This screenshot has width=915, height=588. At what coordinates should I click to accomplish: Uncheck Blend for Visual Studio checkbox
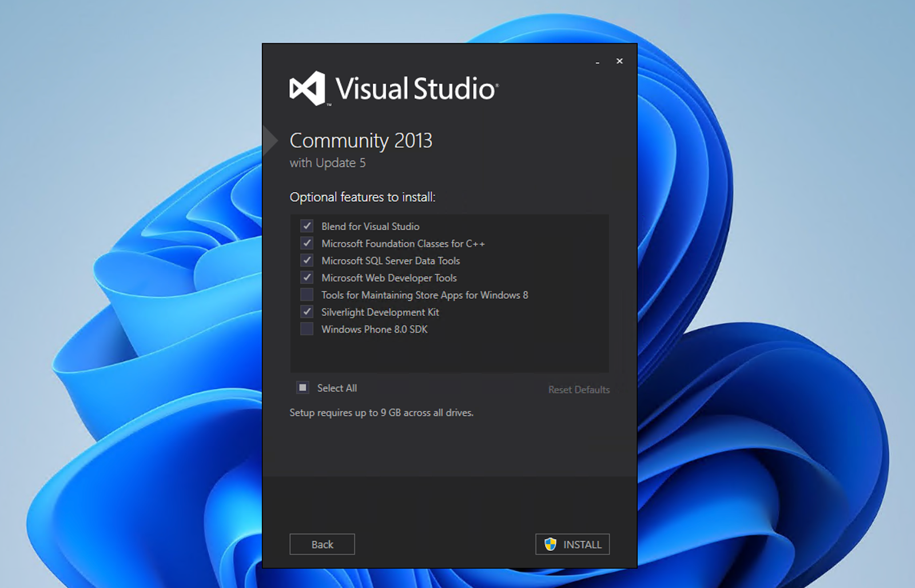click(307, 226)
